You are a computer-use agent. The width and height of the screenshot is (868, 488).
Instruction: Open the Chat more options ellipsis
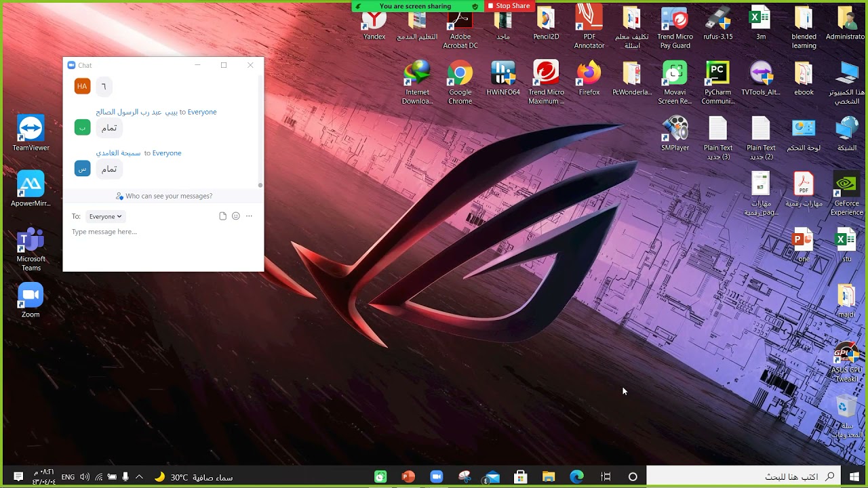click(249, 216)
